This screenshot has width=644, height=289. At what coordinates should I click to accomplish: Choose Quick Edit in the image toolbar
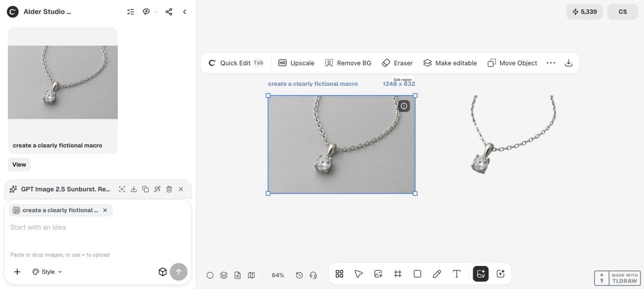pos(236,63)
